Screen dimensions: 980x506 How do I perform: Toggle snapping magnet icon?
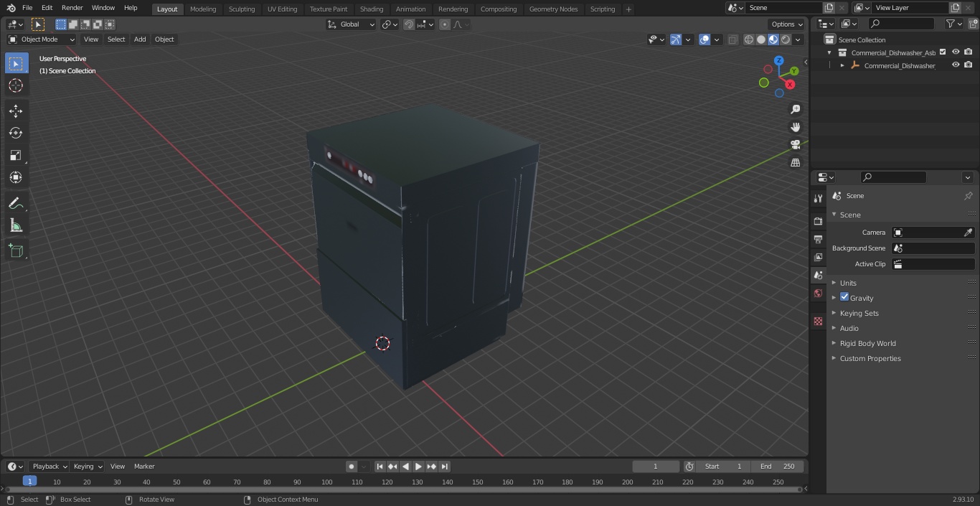point(409,24)
